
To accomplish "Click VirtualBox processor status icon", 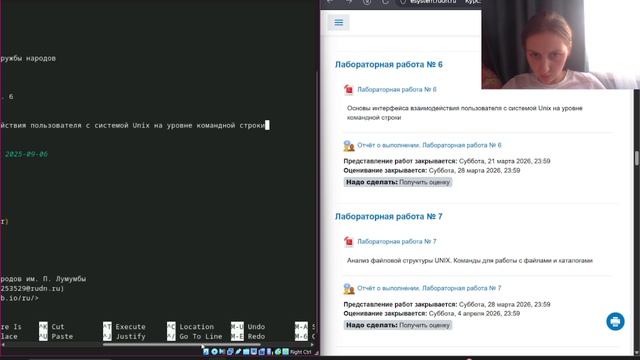I will tap(269, 351).
